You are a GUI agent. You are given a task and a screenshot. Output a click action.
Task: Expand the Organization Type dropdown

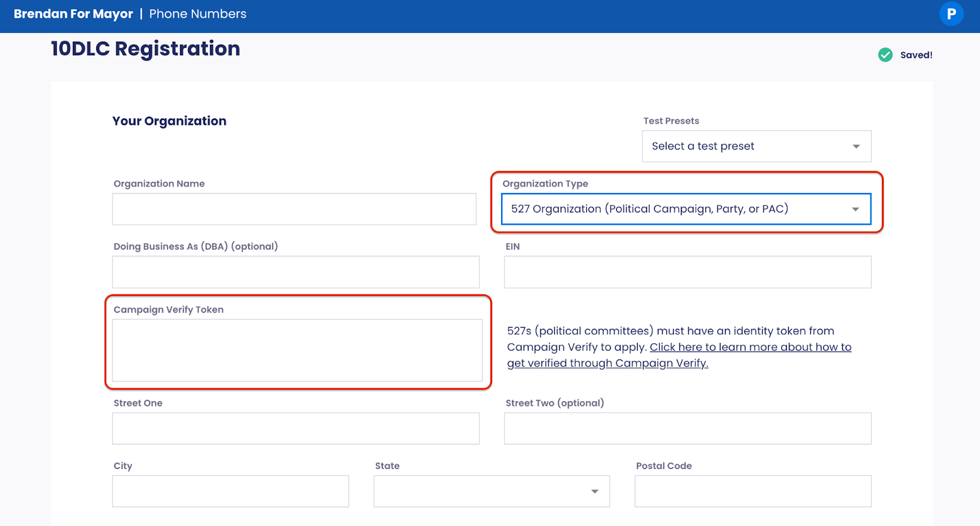tap(686, 209)
